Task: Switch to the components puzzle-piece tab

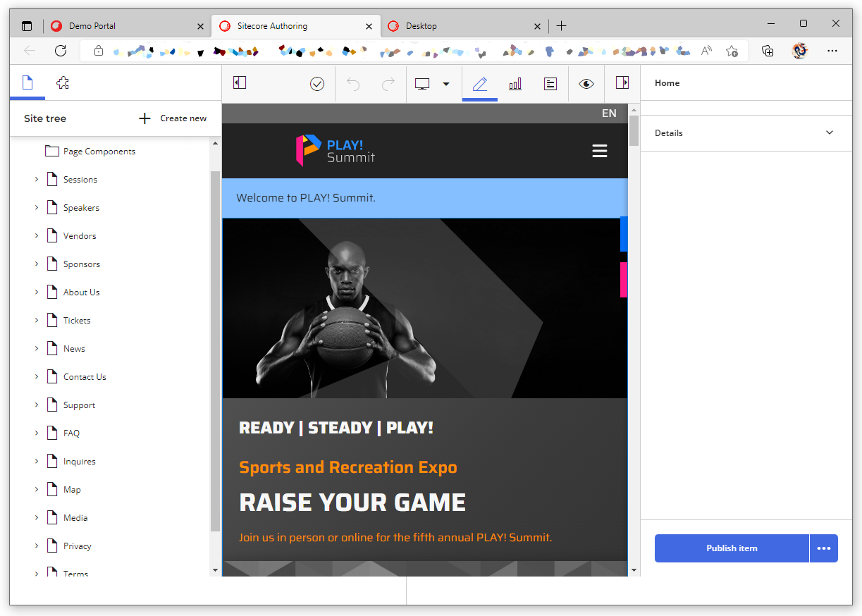Action: (63, 83)
